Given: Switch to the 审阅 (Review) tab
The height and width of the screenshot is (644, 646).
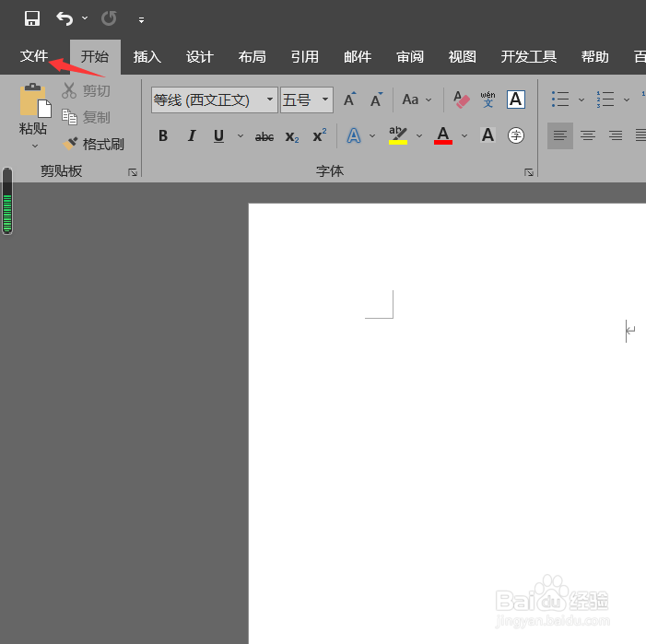Looking at the screenshot, I should (410, 57).
